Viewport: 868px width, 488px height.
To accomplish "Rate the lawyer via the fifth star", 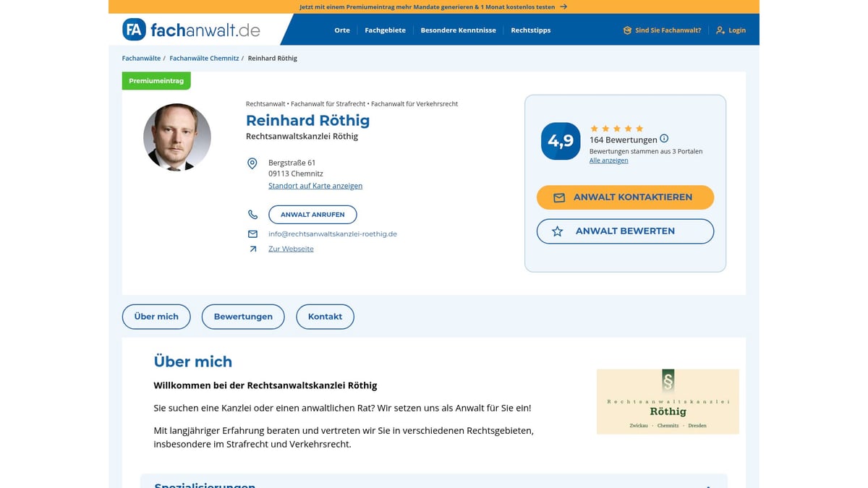I will [641, 128].
